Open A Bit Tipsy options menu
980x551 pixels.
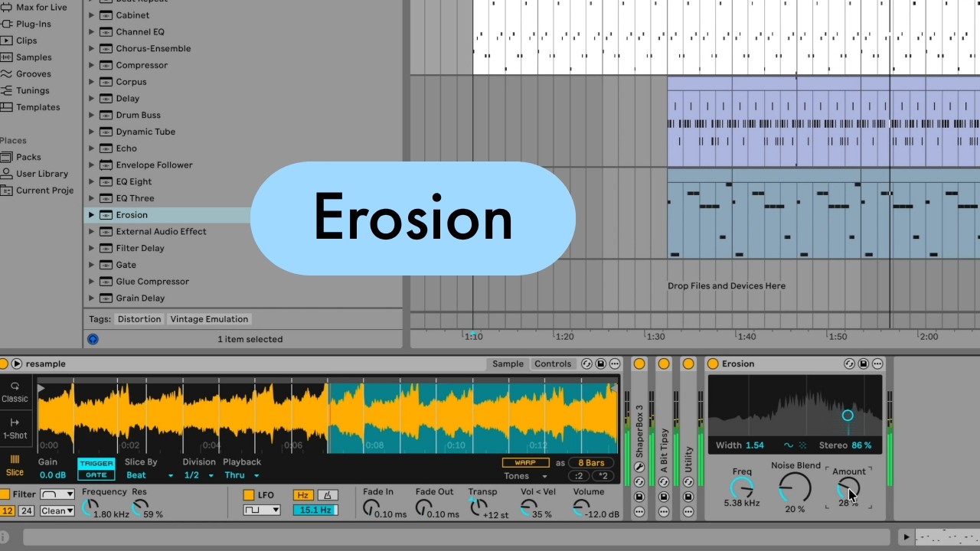pos(664,511)
